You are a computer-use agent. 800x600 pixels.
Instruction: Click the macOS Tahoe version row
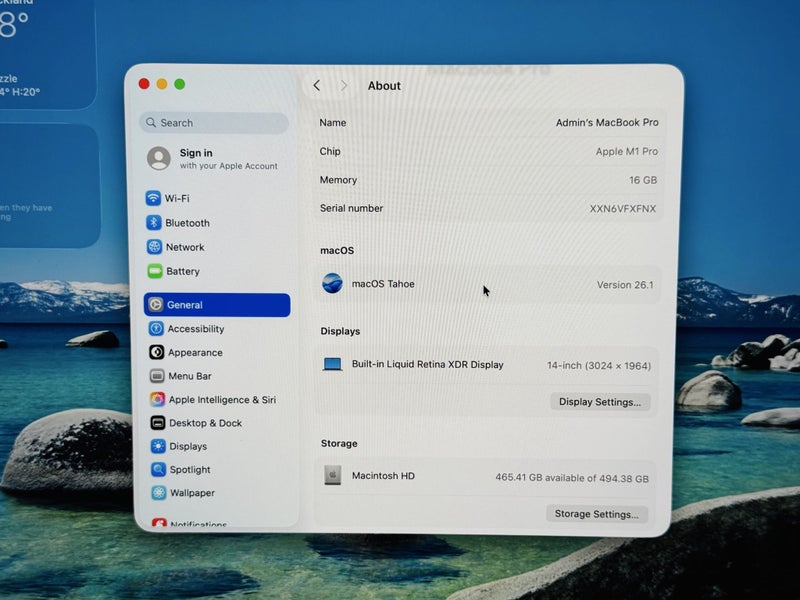tap(487, 284)
